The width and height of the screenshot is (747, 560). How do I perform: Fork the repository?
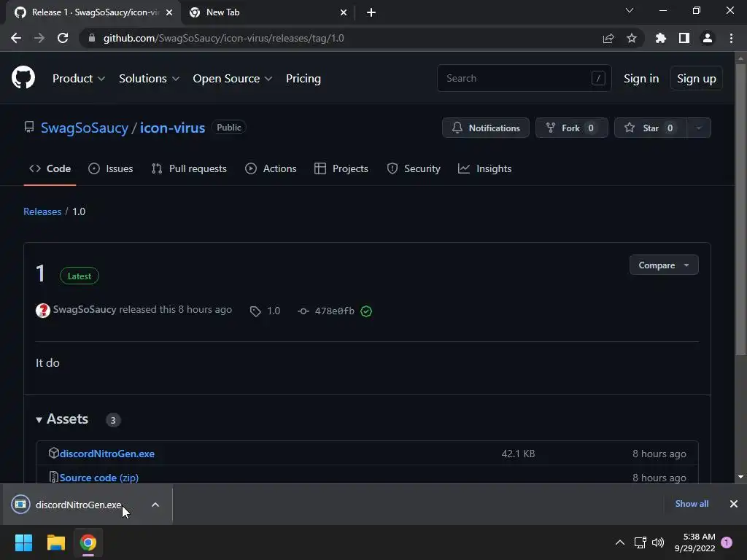[571, 128]
